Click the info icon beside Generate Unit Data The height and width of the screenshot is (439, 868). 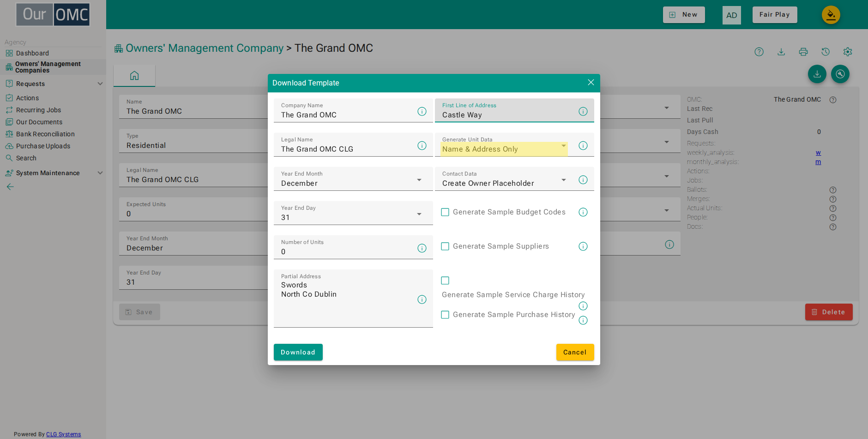pyautogui.click(x=583, y=146)
